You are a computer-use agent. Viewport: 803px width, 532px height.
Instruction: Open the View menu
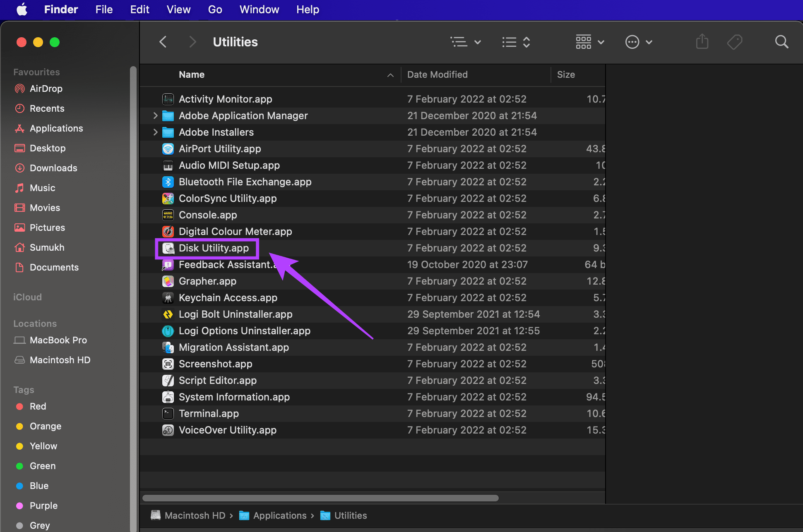click(178, 9)
